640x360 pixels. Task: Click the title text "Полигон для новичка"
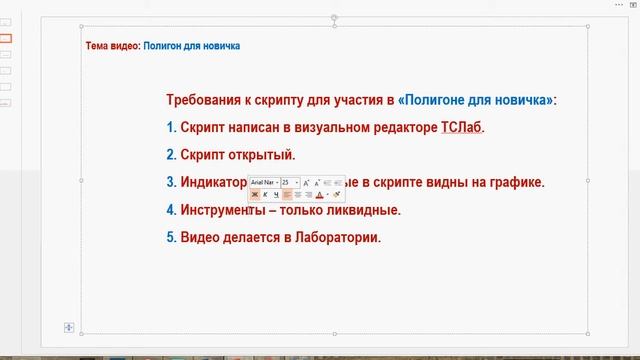point(191,46)
